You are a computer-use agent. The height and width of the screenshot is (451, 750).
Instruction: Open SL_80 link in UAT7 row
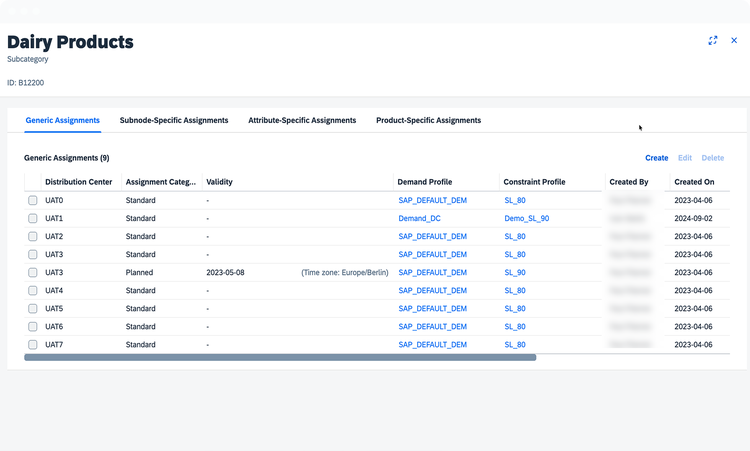coord(515,344)
